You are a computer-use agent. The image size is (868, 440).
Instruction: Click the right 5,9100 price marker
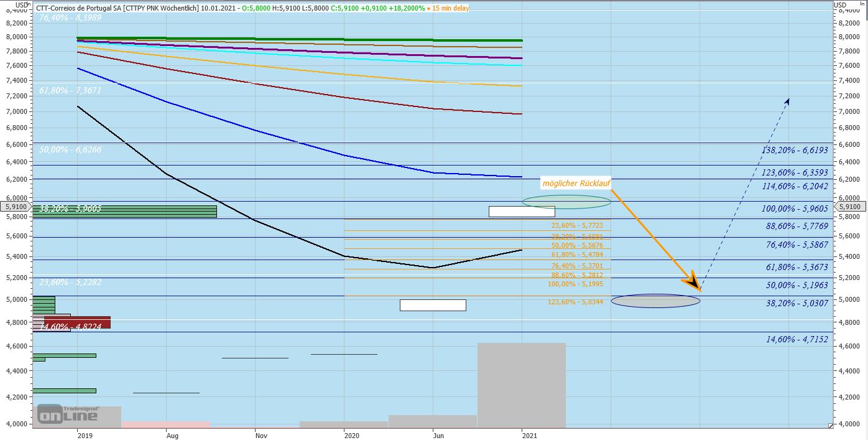(x=849, y=207)
